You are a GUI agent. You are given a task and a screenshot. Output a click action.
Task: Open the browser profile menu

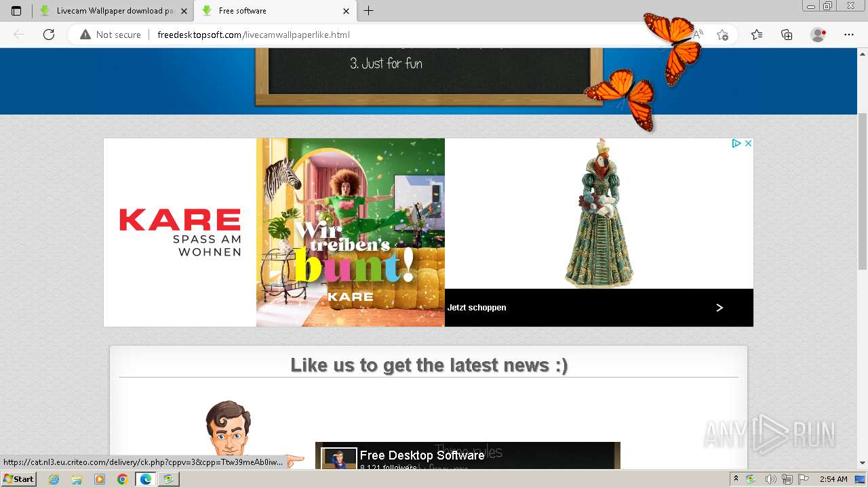pyautogui.click(x=818, y=35)
